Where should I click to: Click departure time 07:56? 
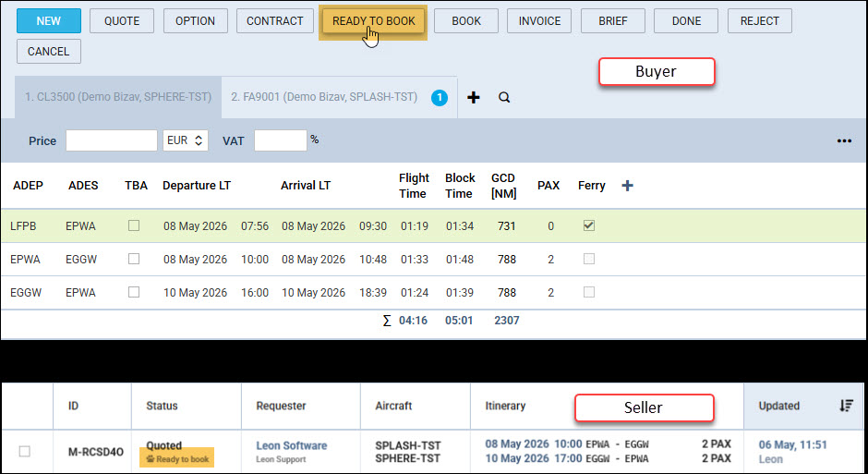pyautogui.click(x=255, y=226)
